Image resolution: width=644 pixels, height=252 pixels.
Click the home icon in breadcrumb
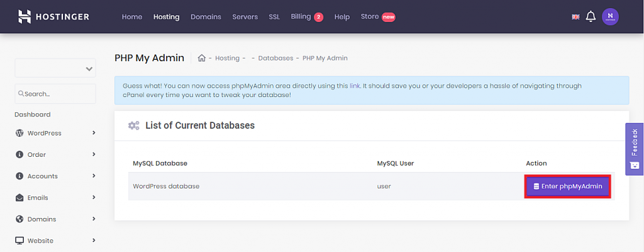(202, 58)
